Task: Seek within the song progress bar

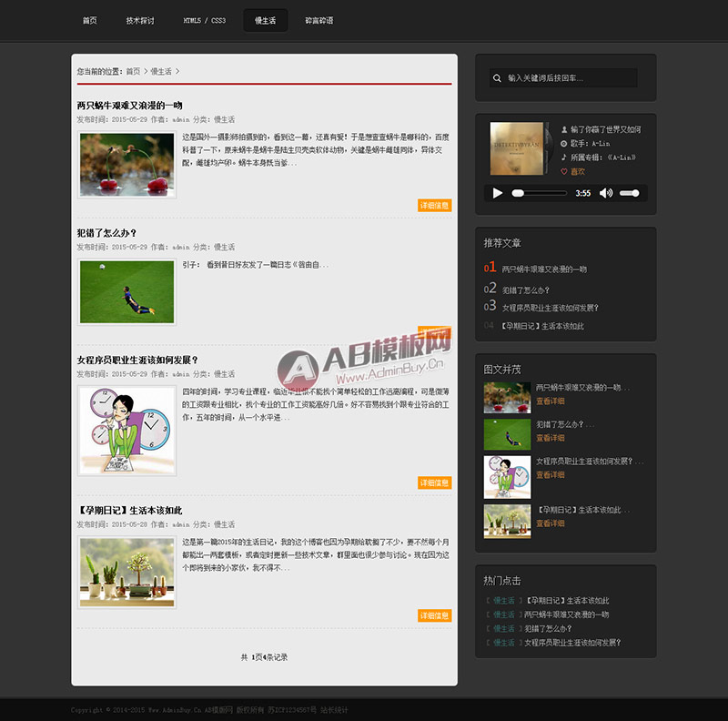Action: click(539, 193)
